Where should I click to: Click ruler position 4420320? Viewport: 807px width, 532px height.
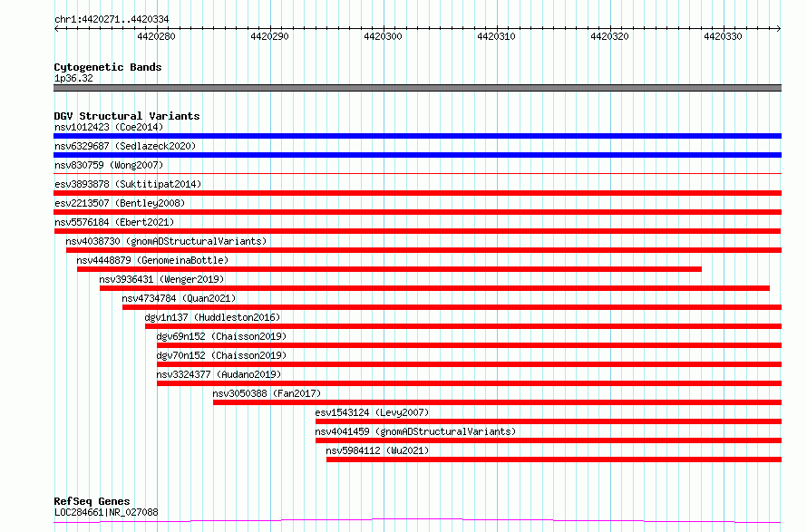click(609, 36)
